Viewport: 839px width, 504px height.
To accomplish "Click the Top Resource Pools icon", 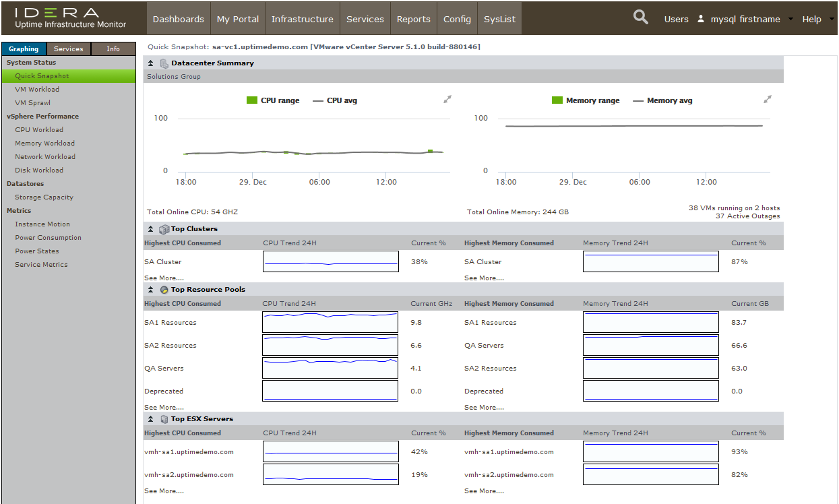I will tap(164, 290).
